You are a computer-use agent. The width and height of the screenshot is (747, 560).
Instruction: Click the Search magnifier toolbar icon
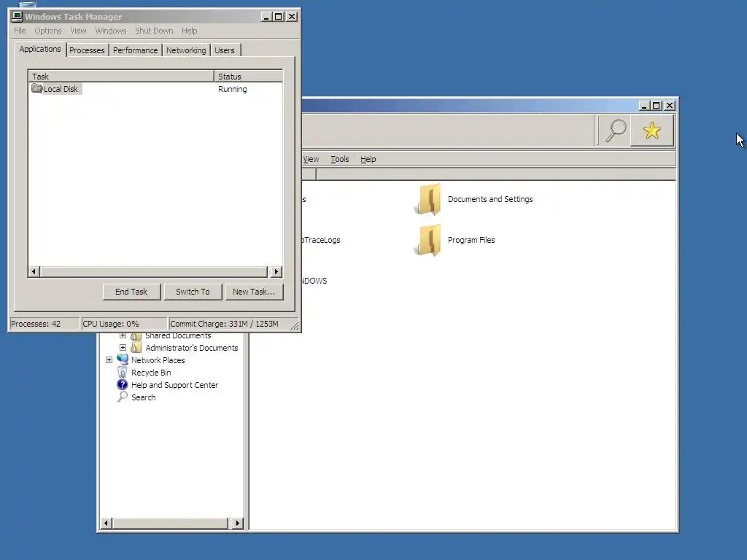pos(615,131)
